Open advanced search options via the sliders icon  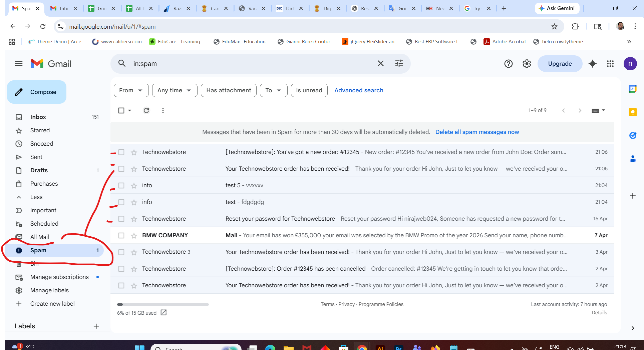pos(399,63)
